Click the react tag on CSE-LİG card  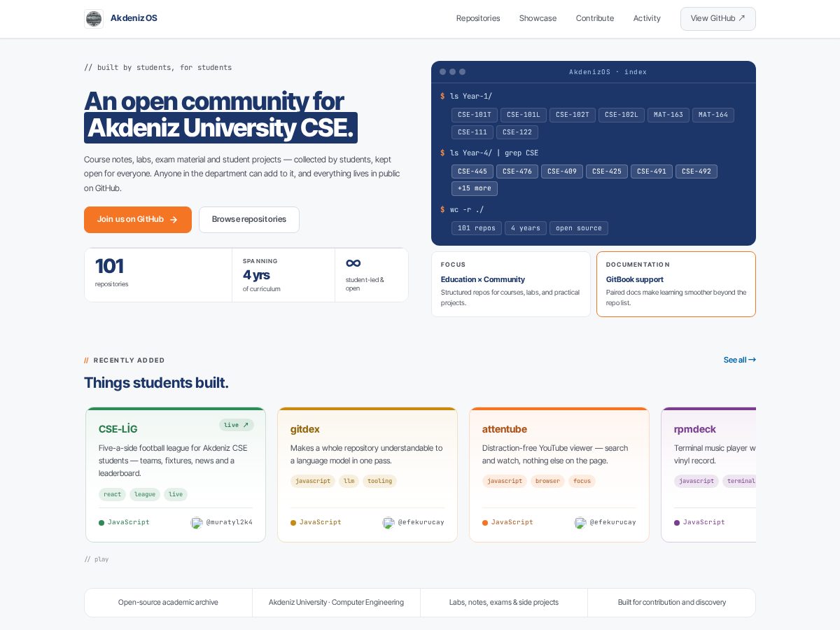pyautogui.click(x=113, y=495)
